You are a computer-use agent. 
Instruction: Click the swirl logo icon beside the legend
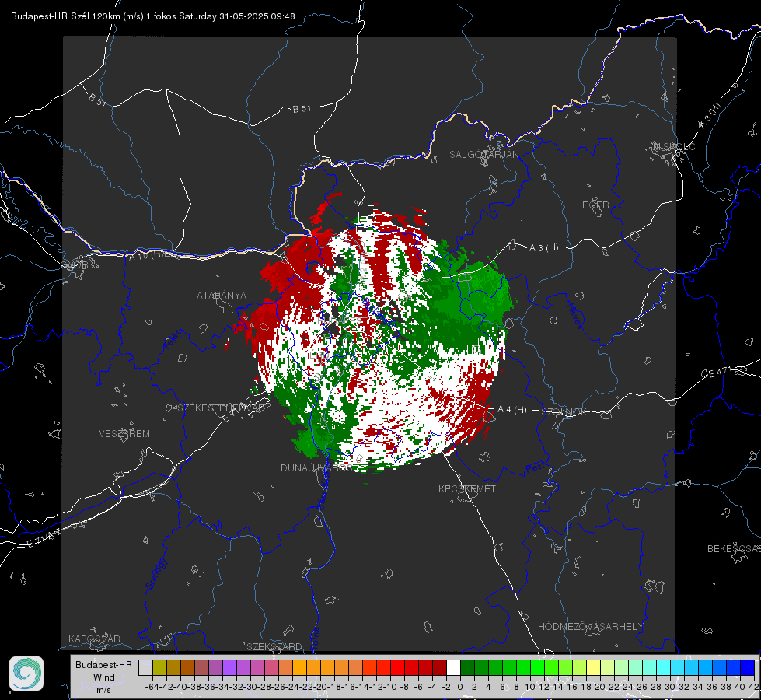coord(26,674)
